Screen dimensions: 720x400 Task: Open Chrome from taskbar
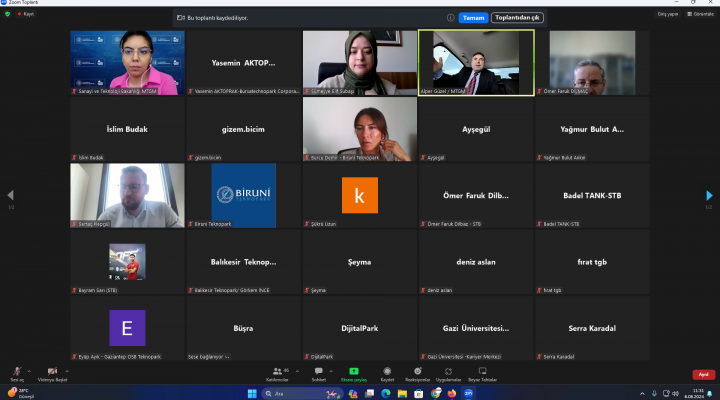435,394
